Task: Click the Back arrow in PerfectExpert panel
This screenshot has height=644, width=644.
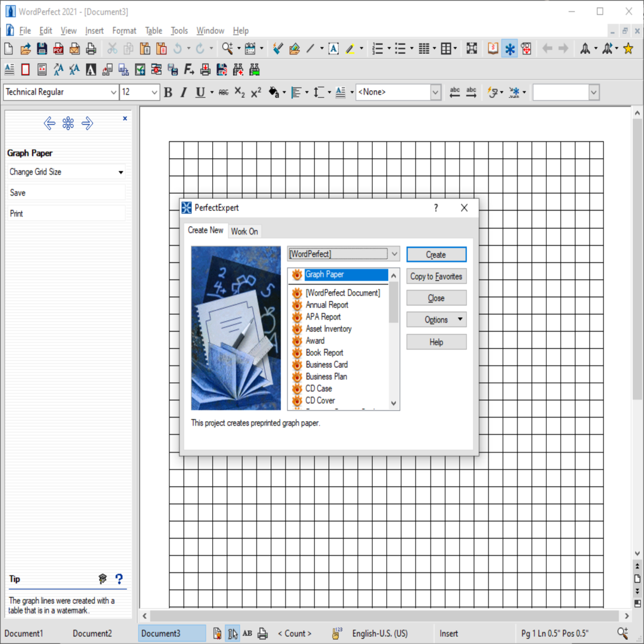Action: point(49,123)
